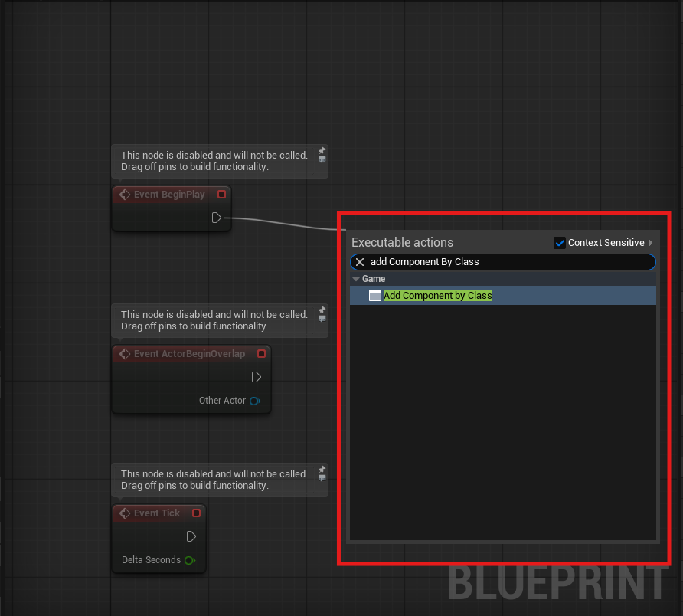683x616 pixels.
Task: Clear the search box with the X icon
Action: (360, 262)
